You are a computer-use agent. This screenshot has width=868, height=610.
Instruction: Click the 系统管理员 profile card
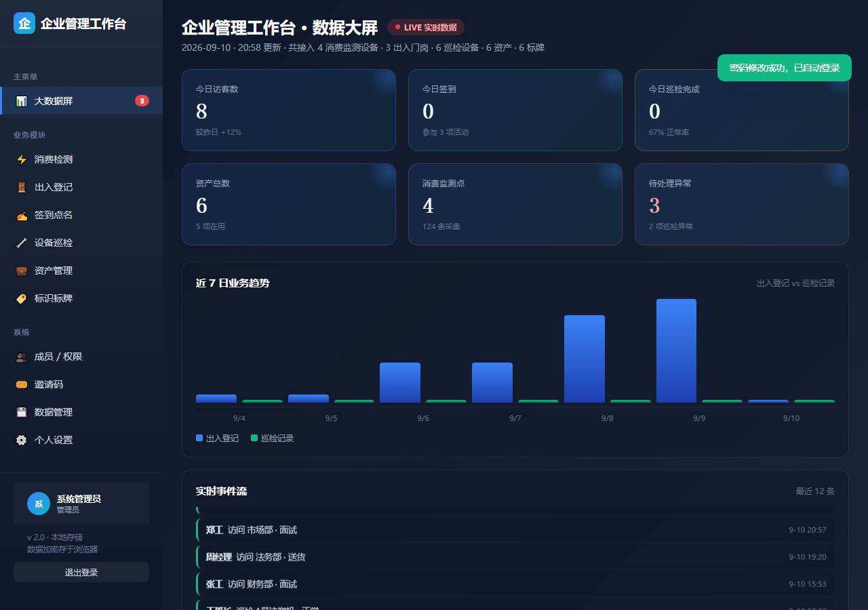81,504
